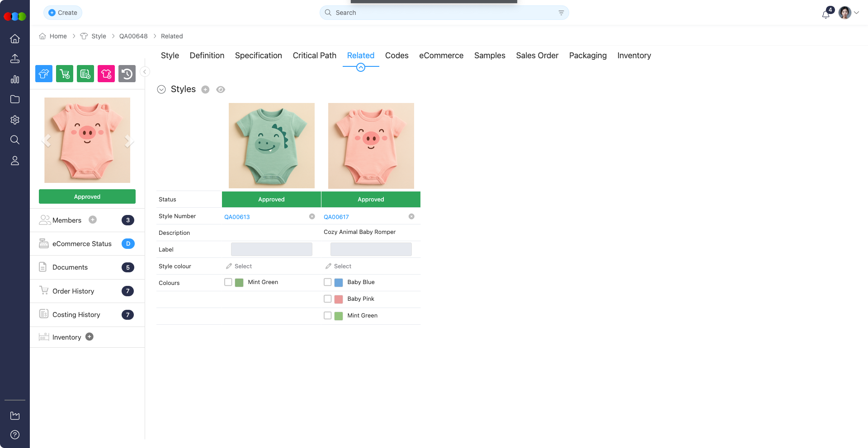
Task: Open notifications bell icon
Action: point(826,14)
